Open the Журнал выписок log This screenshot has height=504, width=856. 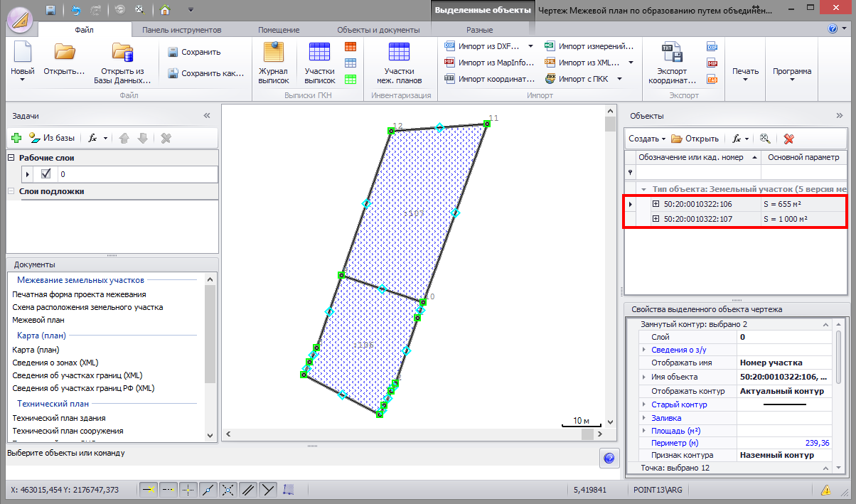pos(273,63)
